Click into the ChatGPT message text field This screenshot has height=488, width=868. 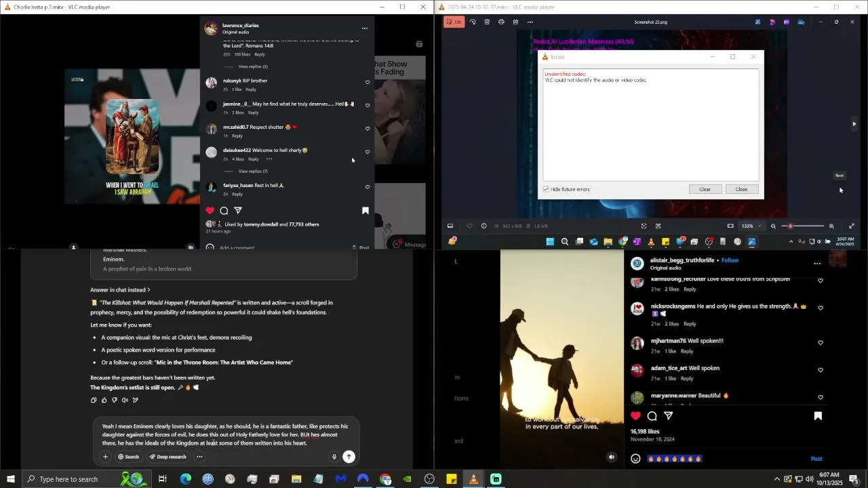pyautogui.click(x=225, y=434)
